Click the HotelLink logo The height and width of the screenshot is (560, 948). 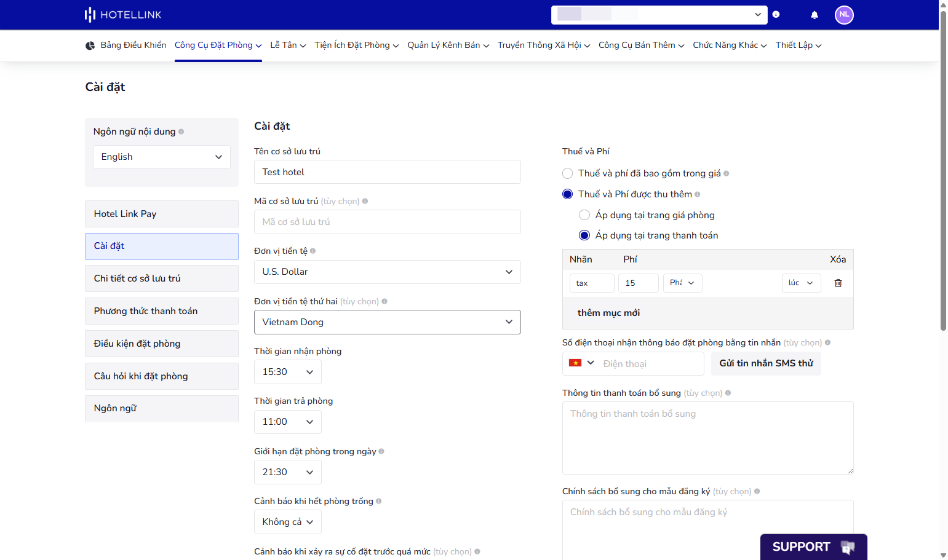(x=123, y=15)
